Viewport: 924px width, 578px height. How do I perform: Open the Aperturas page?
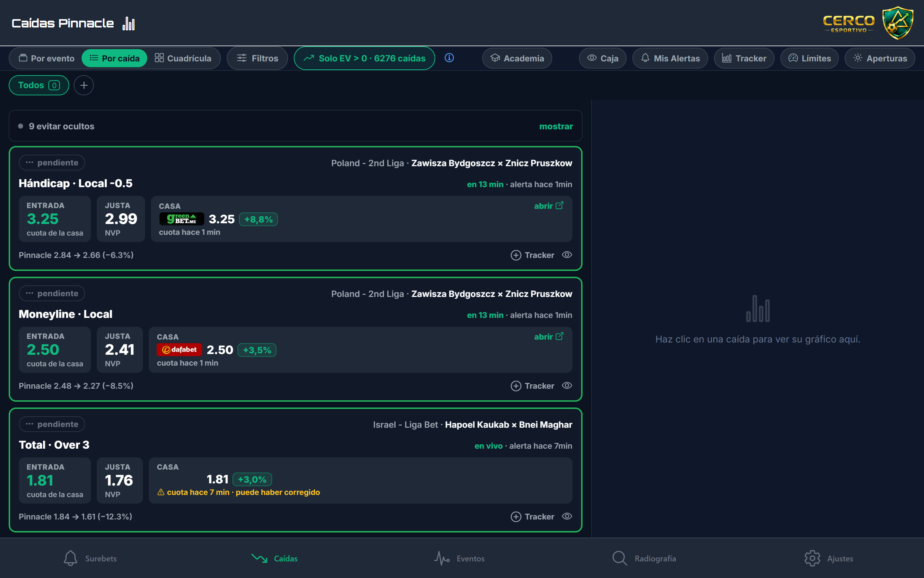880,58
